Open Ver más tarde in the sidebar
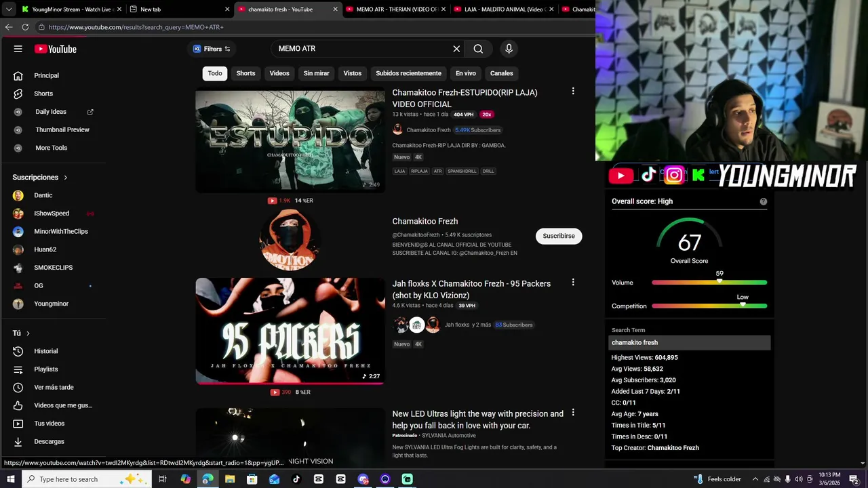The height and width of the screenshot is (488, 868). coord(54,387)
